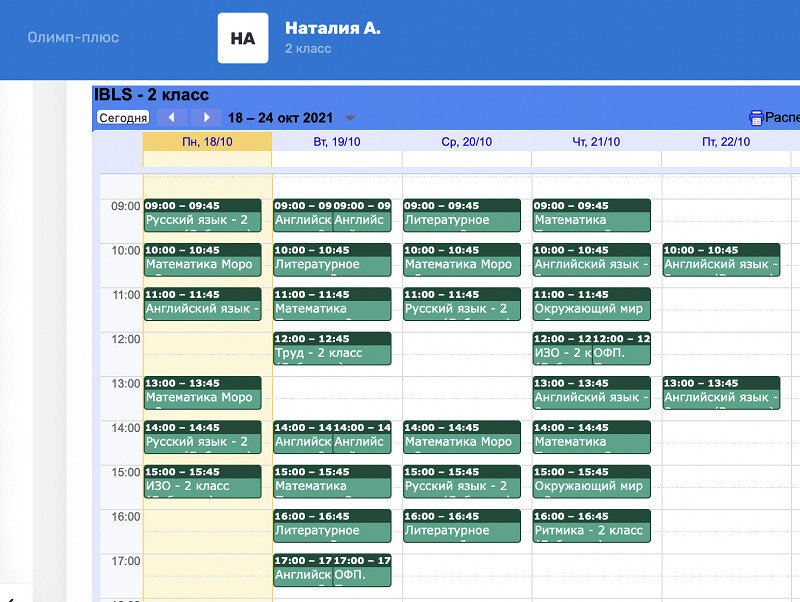This screenshot has height=602, width=800.
Task: Go to the next week arrow
Action: click(206, 117)
